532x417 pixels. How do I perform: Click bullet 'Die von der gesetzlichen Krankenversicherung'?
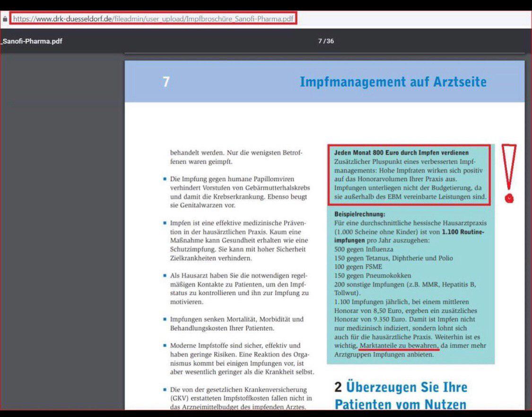tap(238, 390)
